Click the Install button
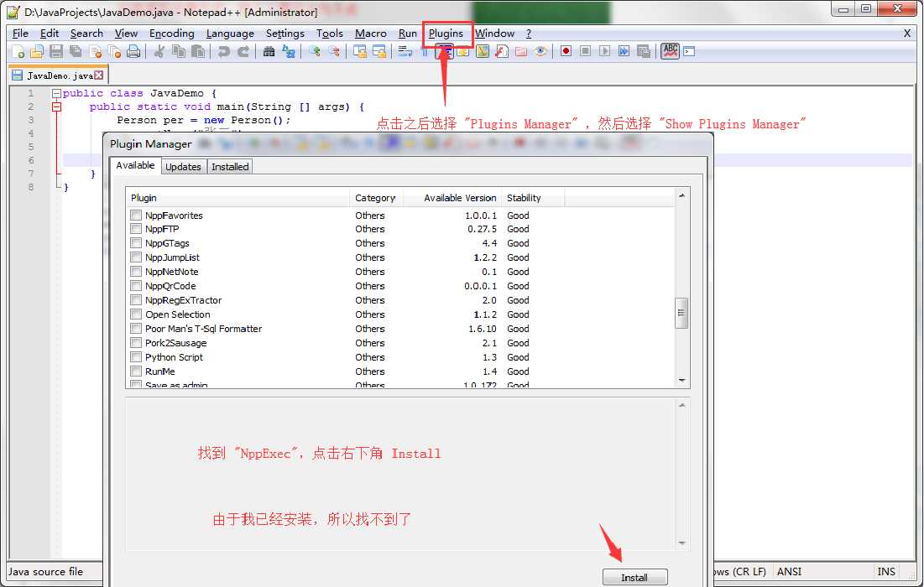Screen dimensions: 924x587 pos(634,578)
